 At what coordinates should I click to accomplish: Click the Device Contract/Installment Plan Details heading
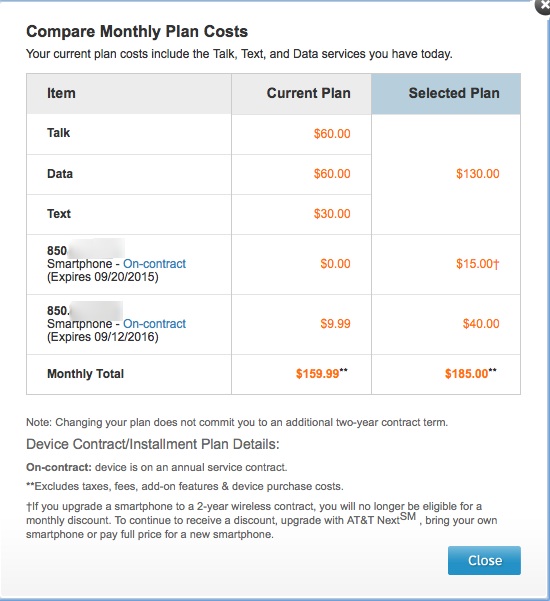point(153,444)
